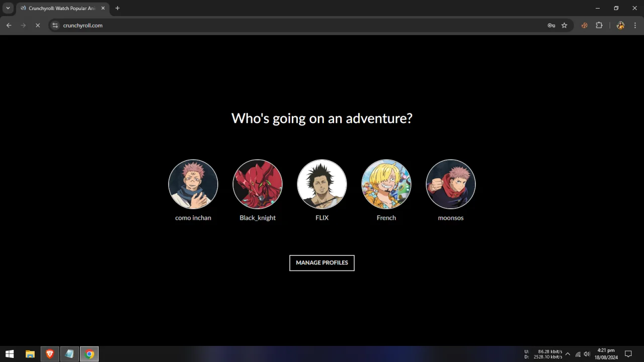Open the notepad-style app in taskbar

69,354
